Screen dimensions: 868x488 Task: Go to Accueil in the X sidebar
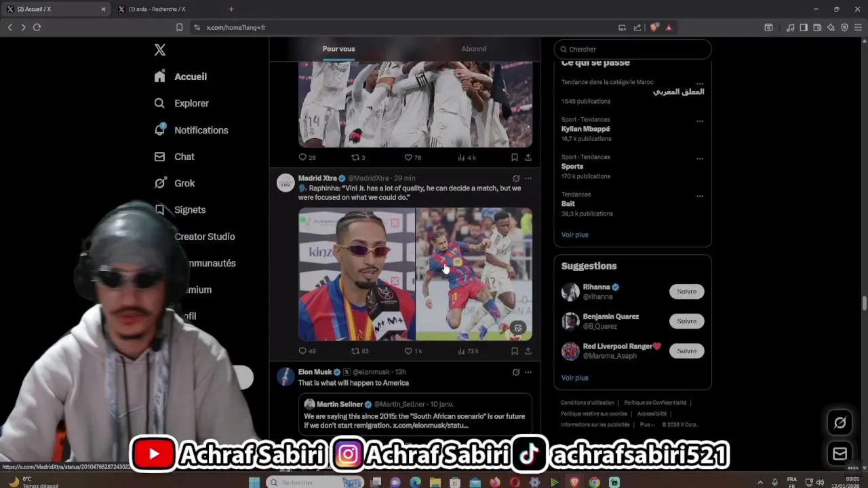click(180, 77)
